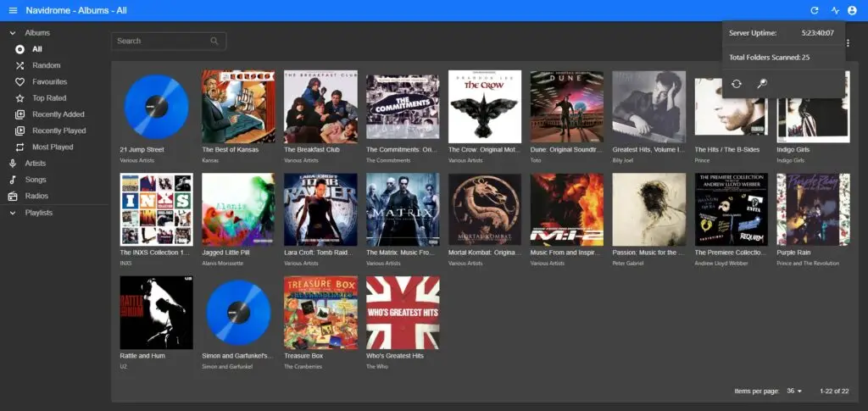Open the Items per page dropdown

point(794,391)
